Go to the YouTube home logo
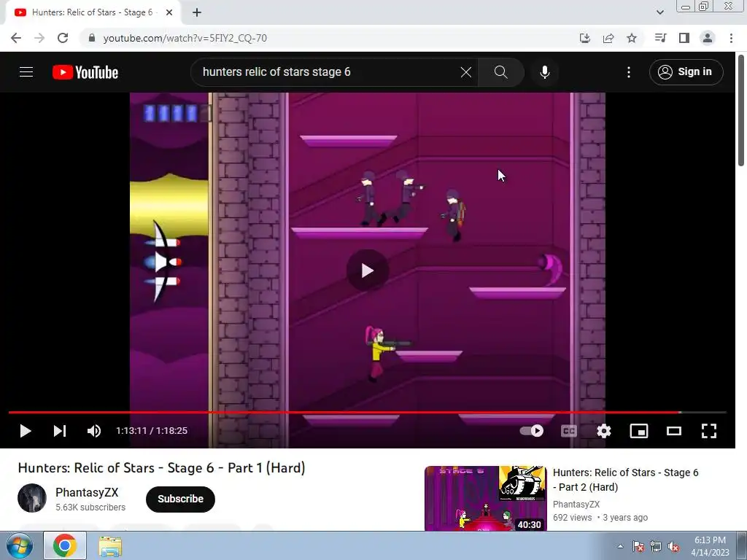This screenshot has height=560, width=747. [85, 72]
